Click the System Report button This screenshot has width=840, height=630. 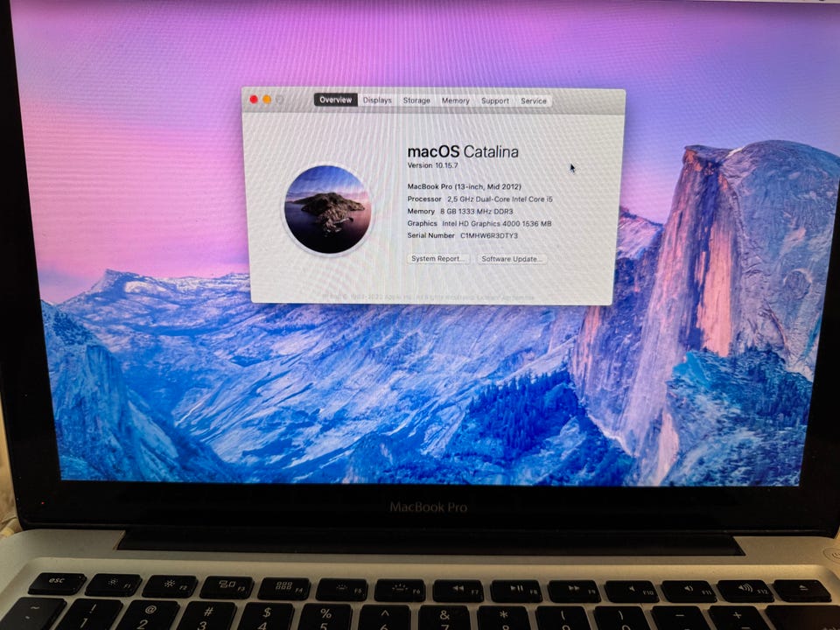coord(437,259)
